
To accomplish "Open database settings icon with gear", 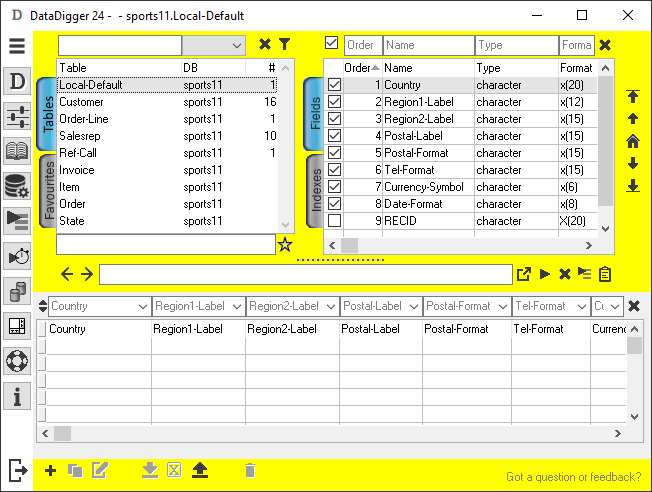I will 17,186.
